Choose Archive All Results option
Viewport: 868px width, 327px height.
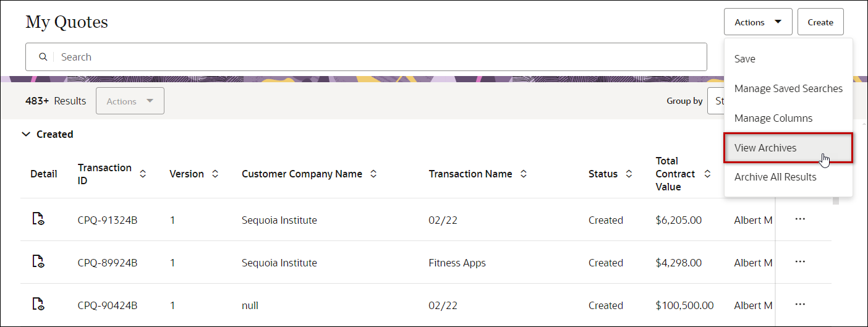click(x=775, y=177)
